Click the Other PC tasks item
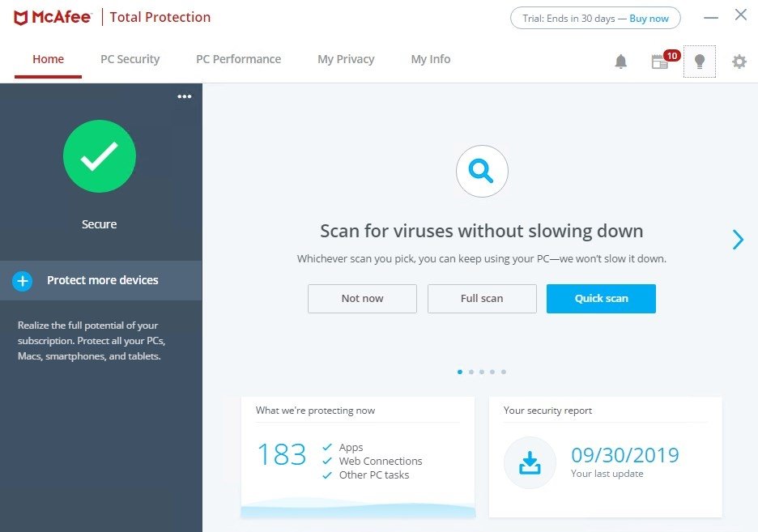 374,475
